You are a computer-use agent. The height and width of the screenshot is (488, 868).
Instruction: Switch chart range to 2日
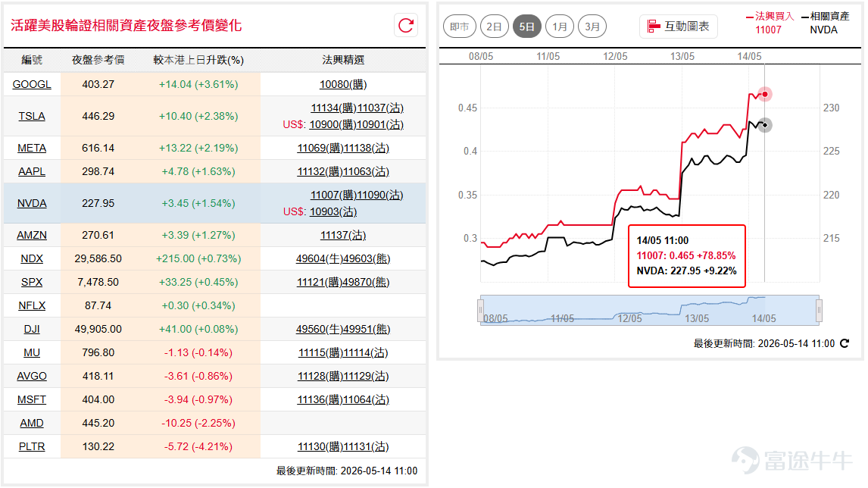pyautogui.click(x=494, y=27)
